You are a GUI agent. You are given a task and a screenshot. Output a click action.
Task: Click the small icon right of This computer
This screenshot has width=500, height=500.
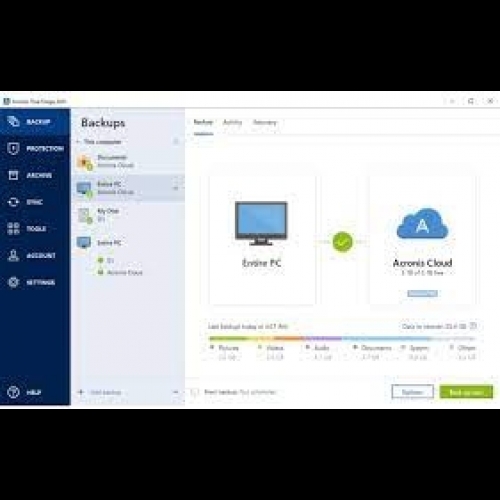point(176,142)
